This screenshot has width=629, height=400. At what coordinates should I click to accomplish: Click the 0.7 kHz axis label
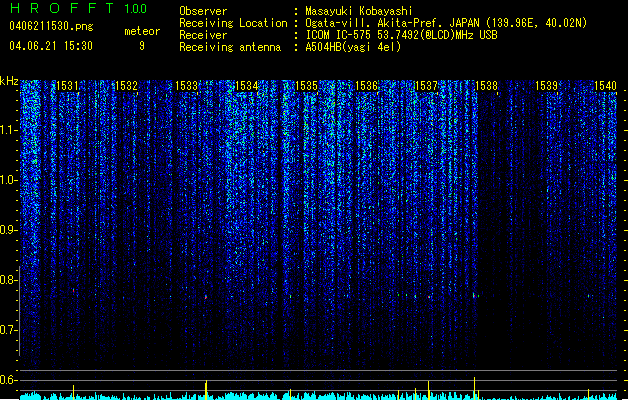point(9,330)
